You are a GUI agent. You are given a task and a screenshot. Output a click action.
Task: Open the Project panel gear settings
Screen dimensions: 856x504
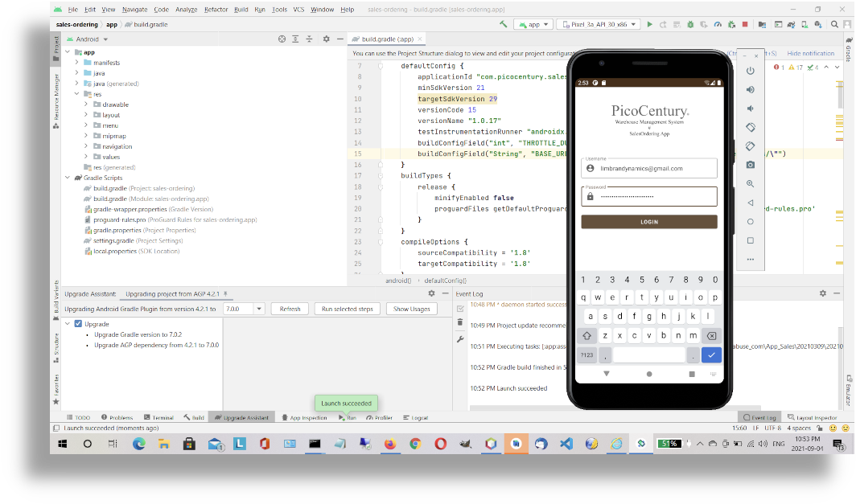coord(327,39)
